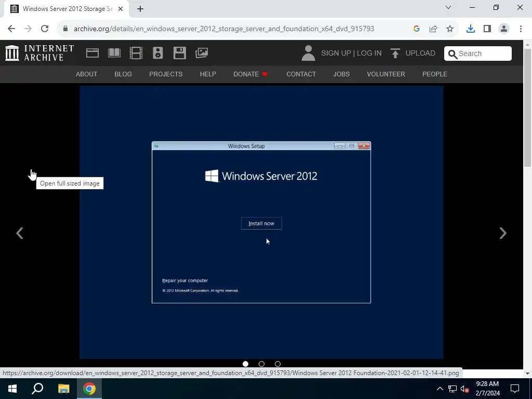Screen dimensions: 532x399
Task: Select the third carousel dot
Action: pyautogui.click(x=277, y=364)
